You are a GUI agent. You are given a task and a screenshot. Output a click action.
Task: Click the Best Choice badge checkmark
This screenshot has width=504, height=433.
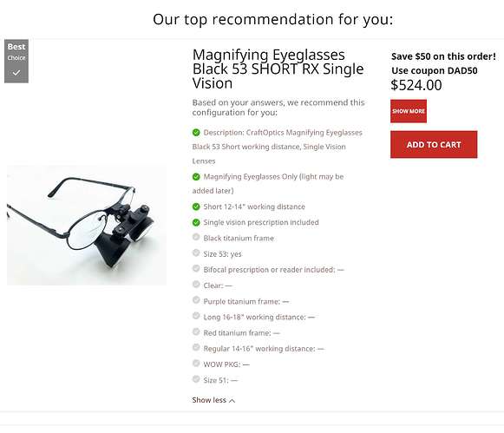point(16,73)
